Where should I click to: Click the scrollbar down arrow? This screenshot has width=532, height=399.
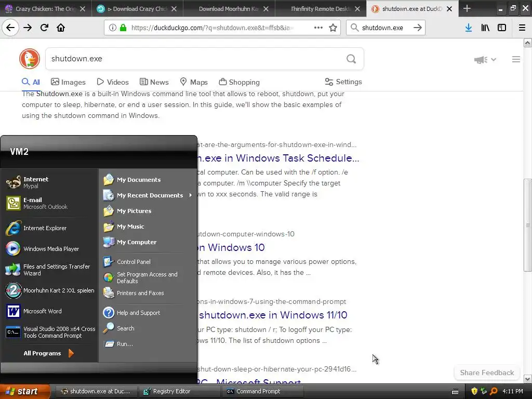(x=527, y=379)
